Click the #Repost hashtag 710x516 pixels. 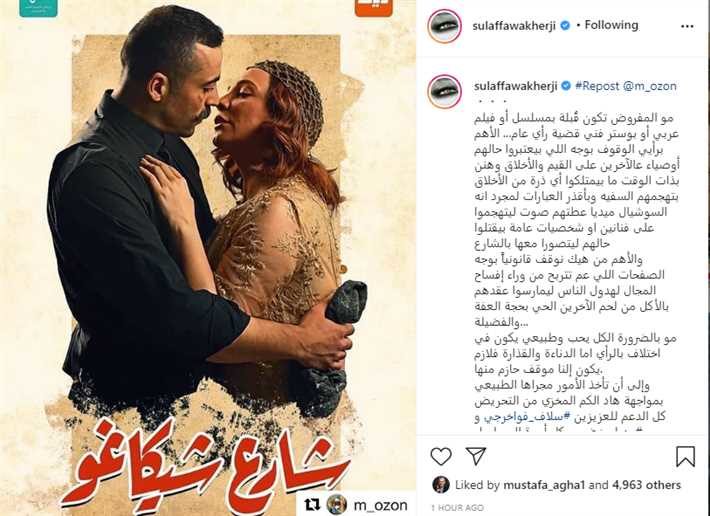(597, 86)
